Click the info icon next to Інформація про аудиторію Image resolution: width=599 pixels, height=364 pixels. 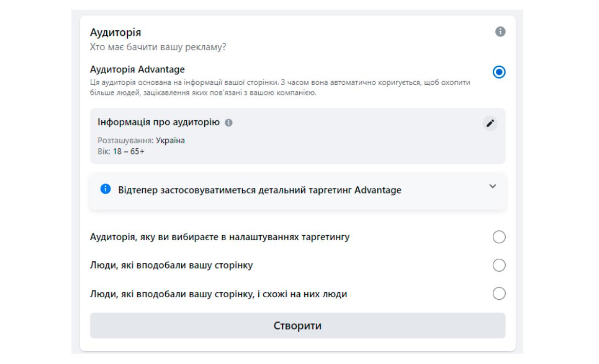(228, 123)
